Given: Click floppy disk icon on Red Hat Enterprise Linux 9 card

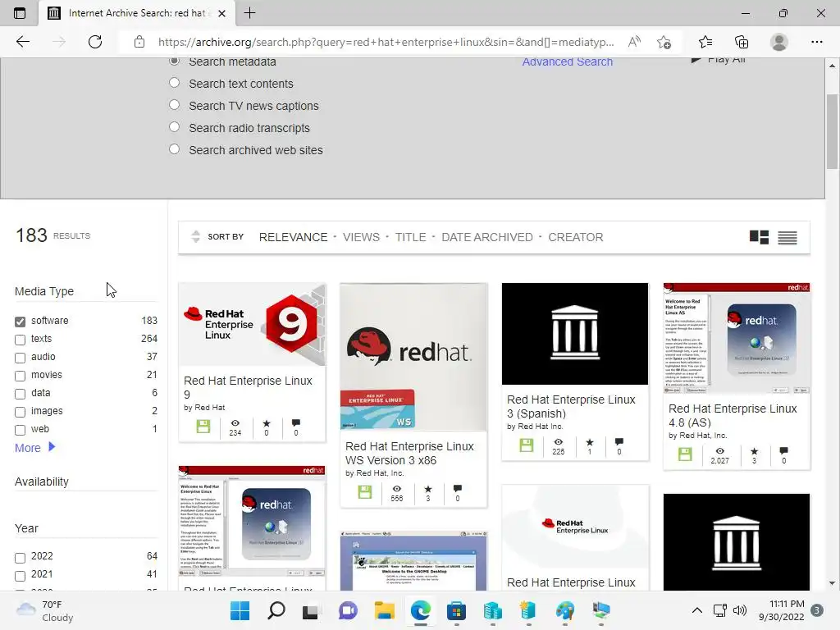Looking at the screenshot, I should [x=203, y=427].
